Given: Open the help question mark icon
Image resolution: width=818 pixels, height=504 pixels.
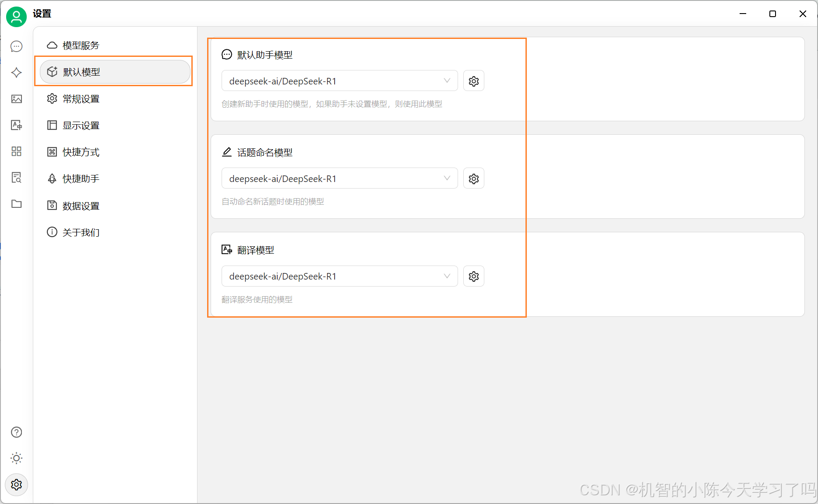Looking at the screenshot, I should (x=16, y=432).
